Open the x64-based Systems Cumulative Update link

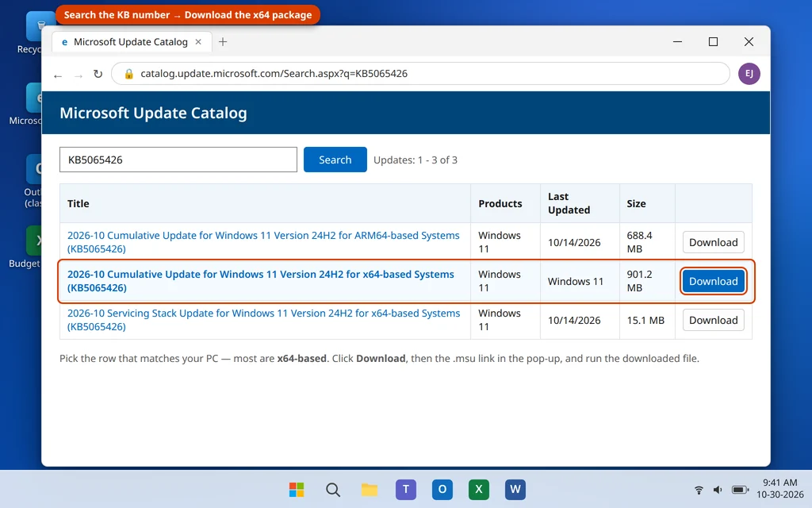click(260, 281)
